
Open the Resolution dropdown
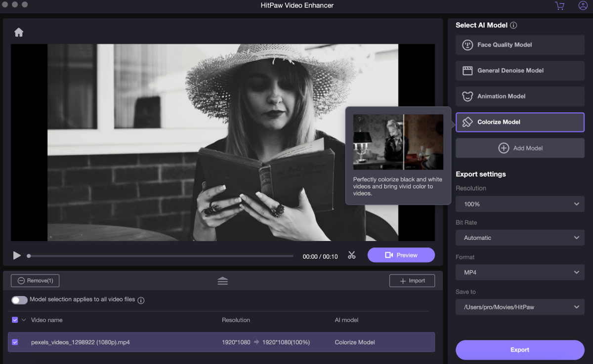click(519, 203)
